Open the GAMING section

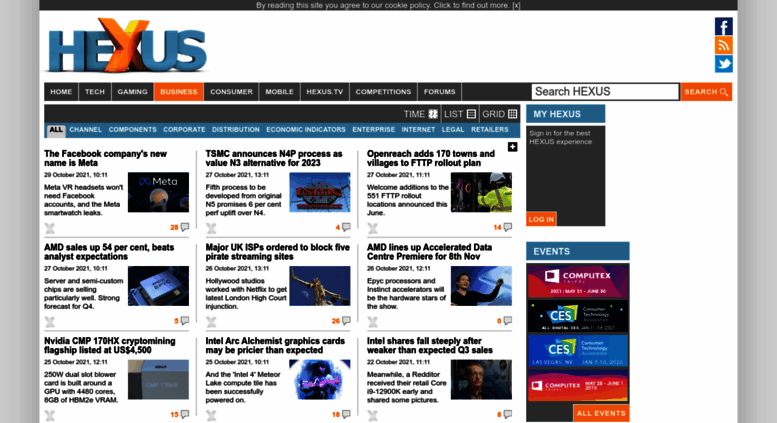point(132,92)
